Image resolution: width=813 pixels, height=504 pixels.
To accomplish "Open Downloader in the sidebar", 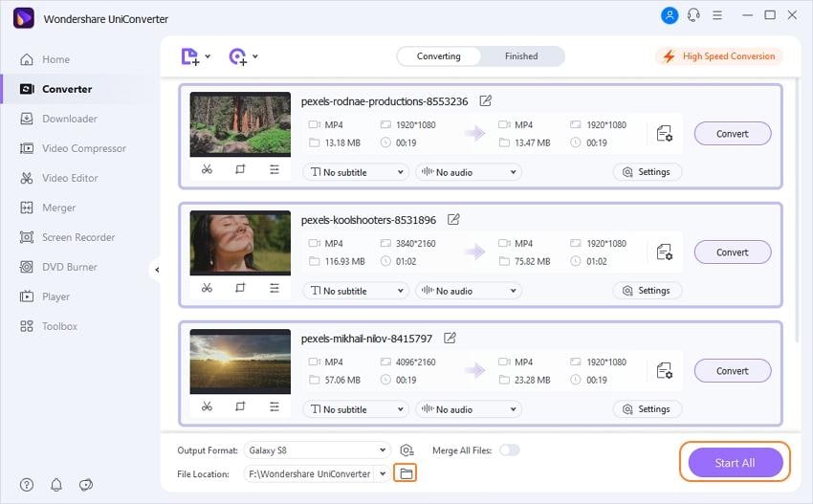I will click(x=58, y=119).
